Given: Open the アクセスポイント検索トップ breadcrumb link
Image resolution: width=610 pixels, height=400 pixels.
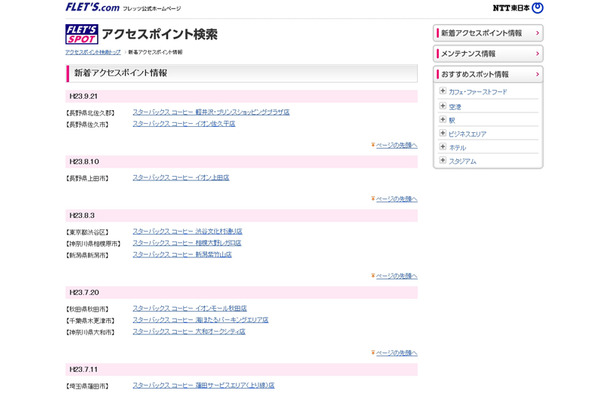Looking at the screenshot, I should pyautogui.click(x=93, y=52).
